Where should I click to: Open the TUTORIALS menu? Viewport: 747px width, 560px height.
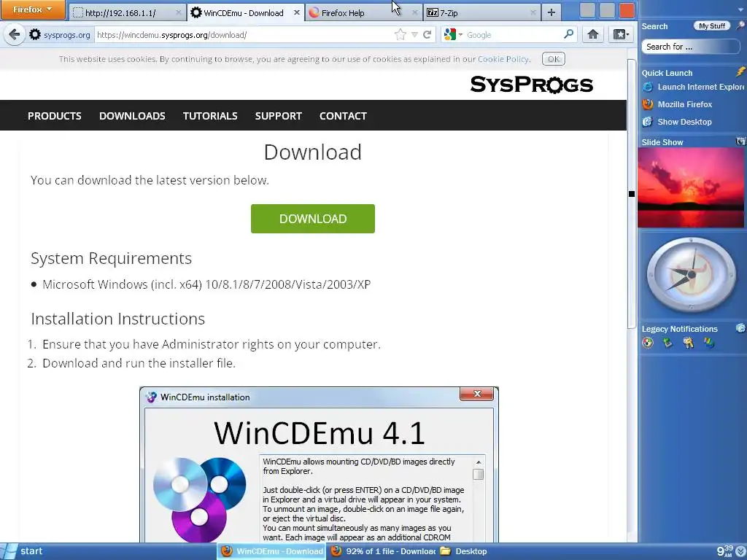(210, 116)
